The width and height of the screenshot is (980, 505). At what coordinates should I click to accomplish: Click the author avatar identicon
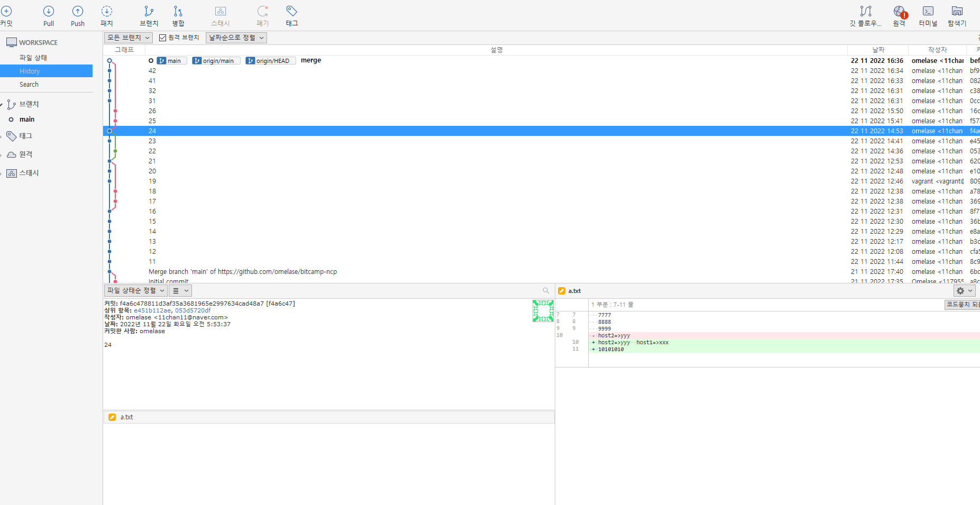(x=543, y=311)
